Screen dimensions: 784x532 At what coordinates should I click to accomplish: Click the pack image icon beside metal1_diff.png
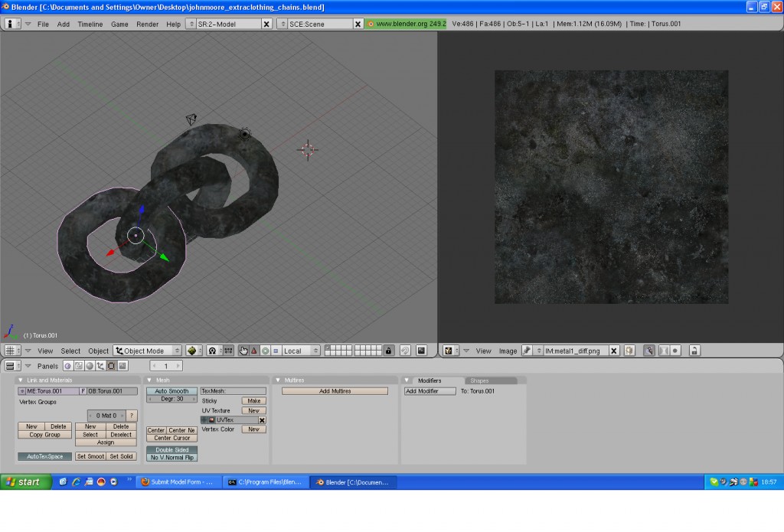pos(629,351)
